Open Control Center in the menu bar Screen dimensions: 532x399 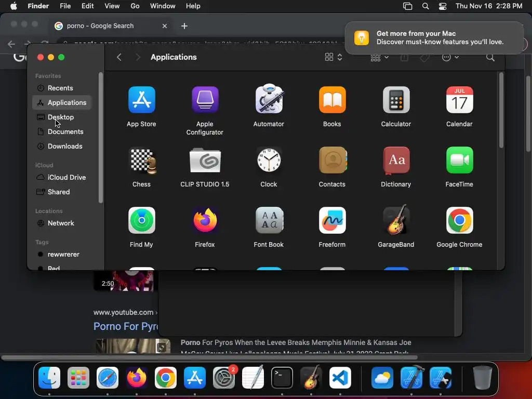pyautogui.click(x=443, y=6)
